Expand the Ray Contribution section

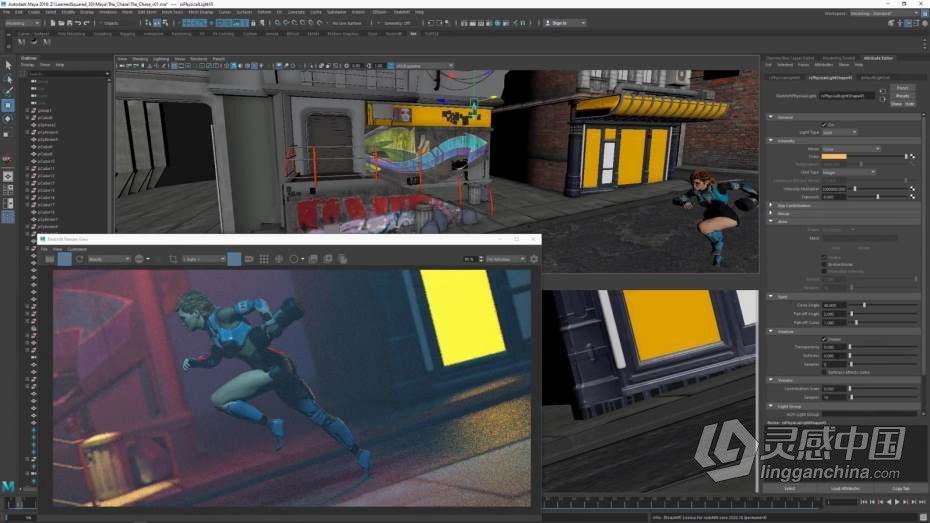pos(770,205)
